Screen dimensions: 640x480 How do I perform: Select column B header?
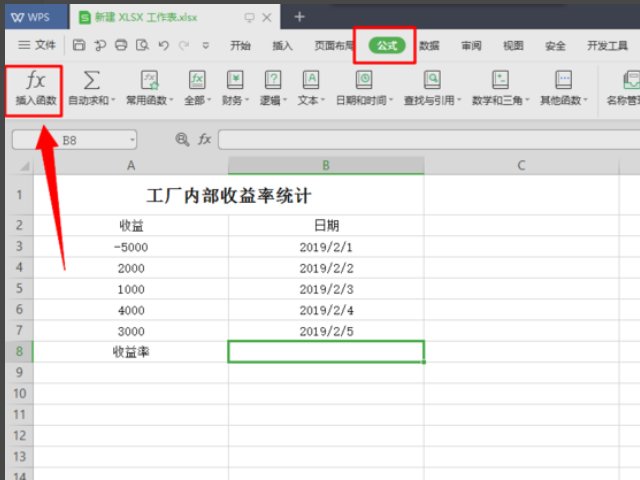(x=326, y=165)
